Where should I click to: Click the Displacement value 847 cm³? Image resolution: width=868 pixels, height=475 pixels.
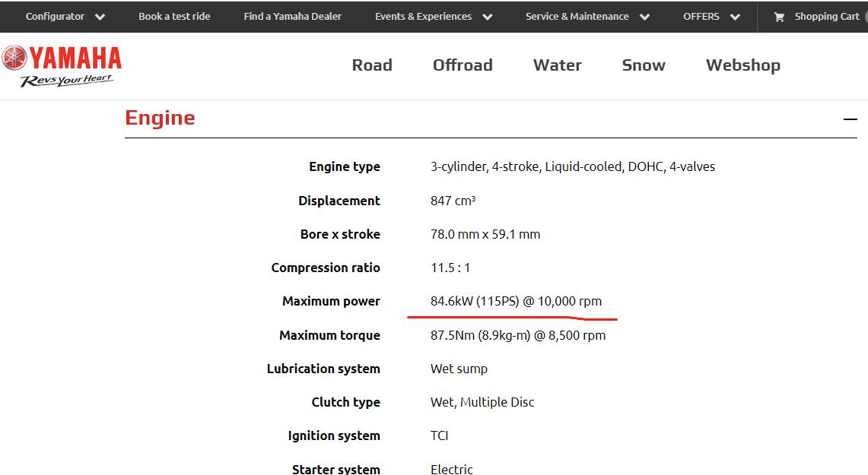453,201
